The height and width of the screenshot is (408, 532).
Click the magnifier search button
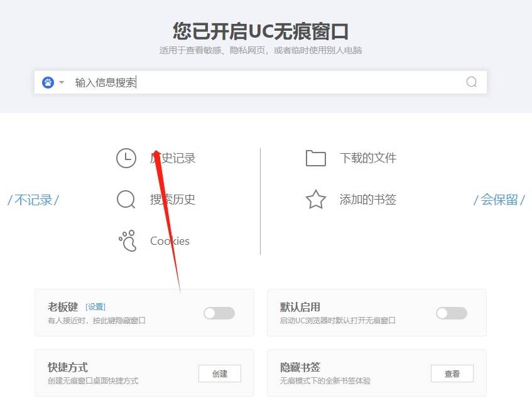[x=471, y=82]
